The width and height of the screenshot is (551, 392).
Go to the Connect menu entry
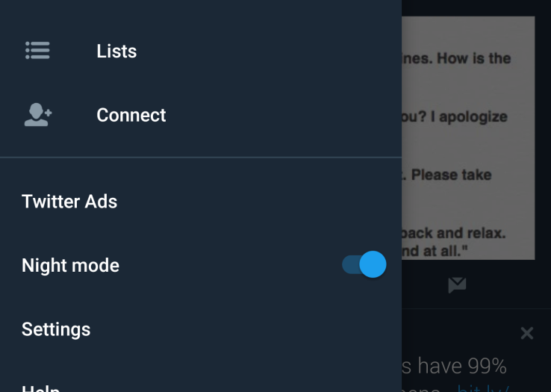click(x=201, y=115)
